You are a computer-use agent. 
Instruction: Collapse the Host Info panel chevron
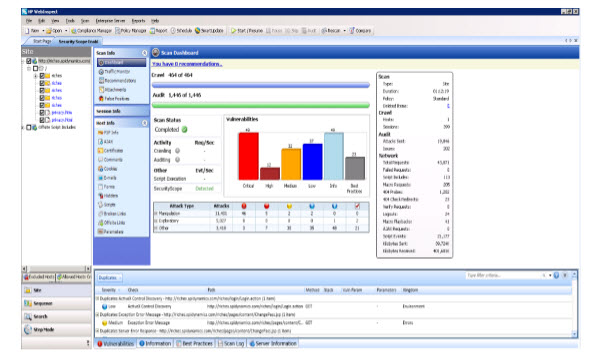(x=144, y=123)
